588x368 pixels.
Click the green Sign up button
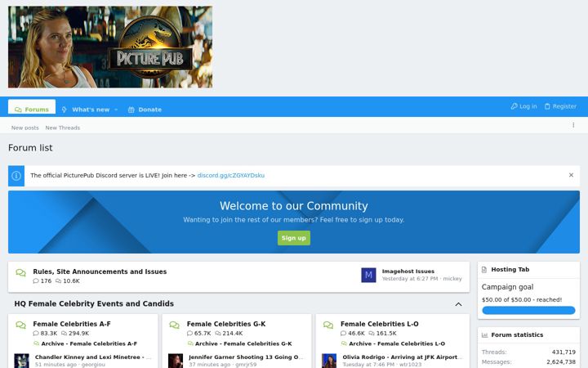[294, 238]
